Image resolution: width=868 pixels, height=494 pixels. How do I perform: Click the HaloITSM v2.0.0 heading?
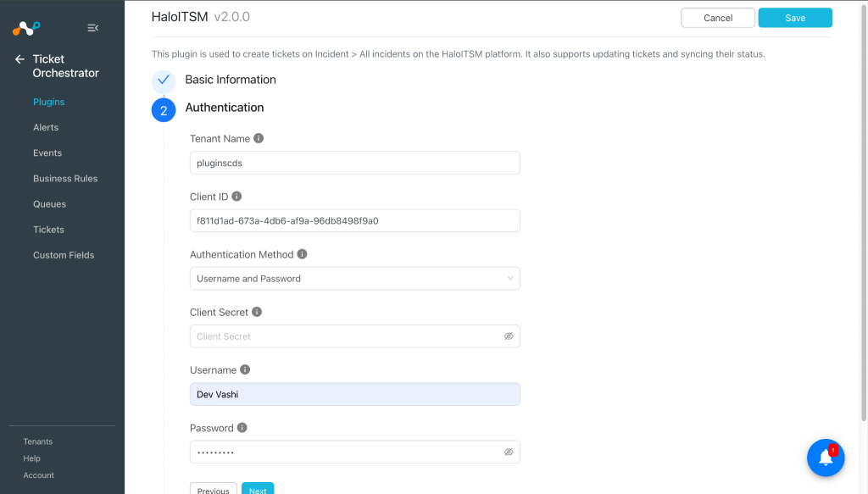[200, 17]
